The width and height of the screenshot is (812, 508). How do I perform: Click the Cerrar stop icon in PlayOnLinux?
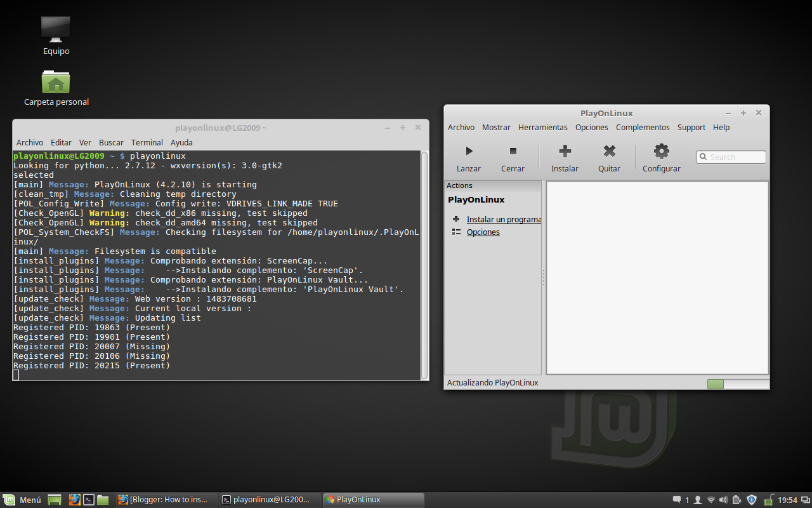coord(513,151)
